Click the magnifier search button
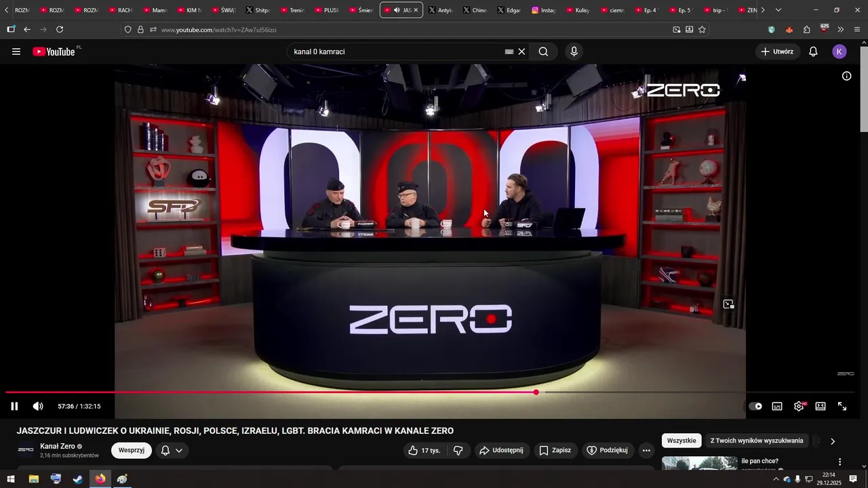Image resolution: width=868 pixels, height=488 pixels. 543,52
